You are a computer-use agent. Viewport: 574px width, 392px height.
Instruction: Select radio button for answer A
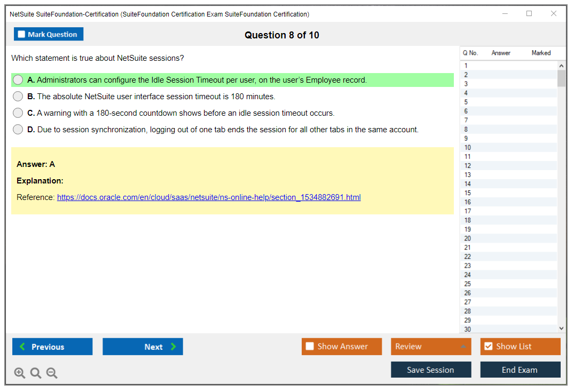point(18,79)
